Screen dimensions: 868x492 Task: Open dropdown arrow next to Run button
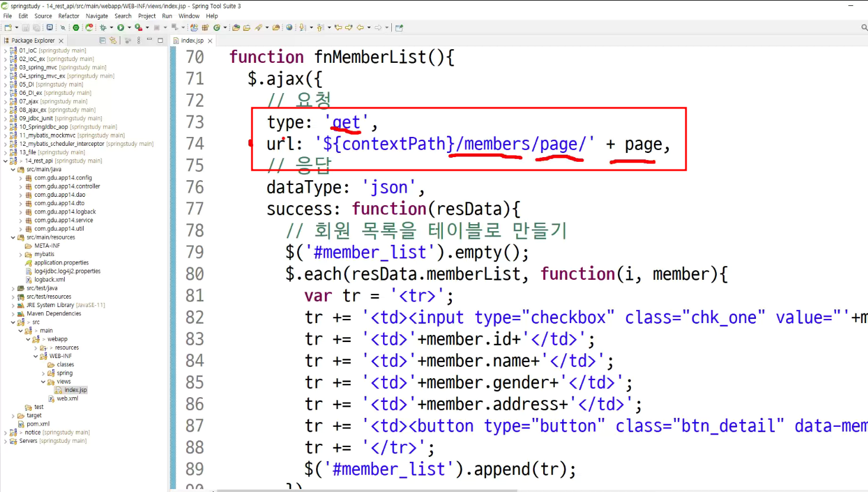(x=129, y=27)
